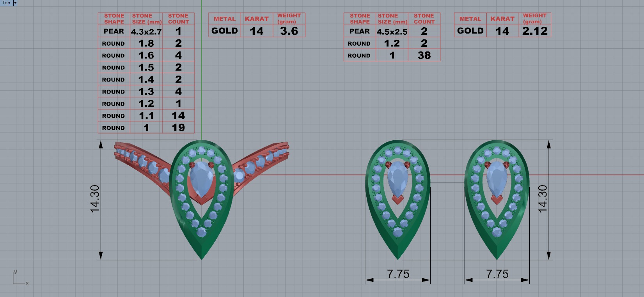Select the pear center stone of the left earring
Image resolution: width=644 pixels, height=297 pixels.
398,179
